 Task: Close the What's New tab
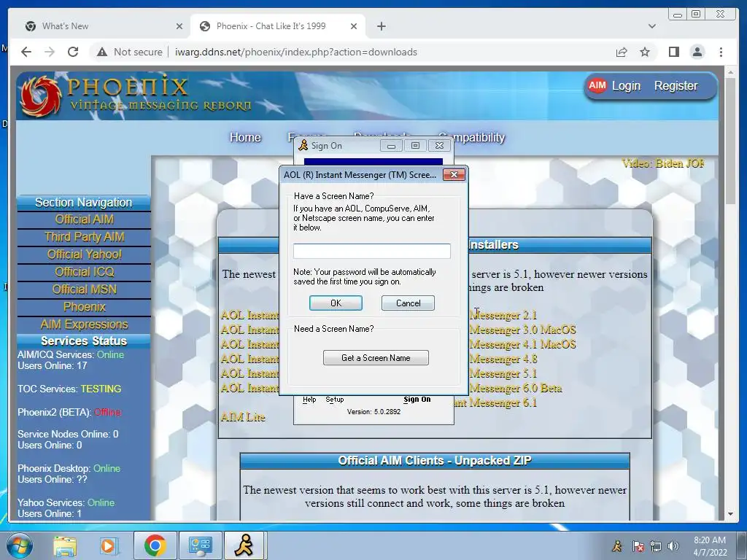coord(179,26)
